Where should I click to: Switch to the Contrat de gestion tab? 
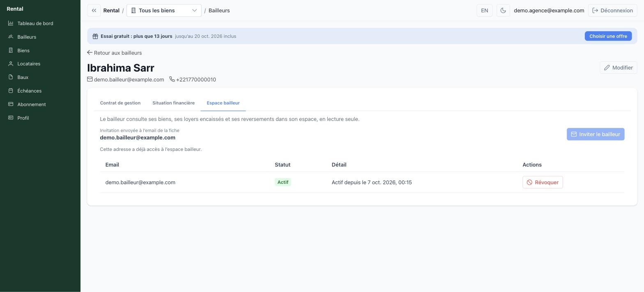(x=120, y=103)
